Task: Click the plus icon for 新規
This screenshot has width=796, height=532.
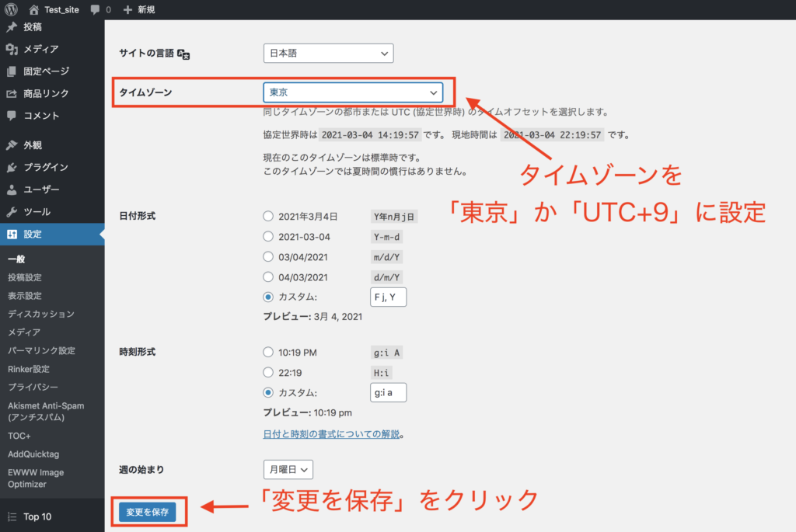Action: pyautogui.click(x=127, y=10)
